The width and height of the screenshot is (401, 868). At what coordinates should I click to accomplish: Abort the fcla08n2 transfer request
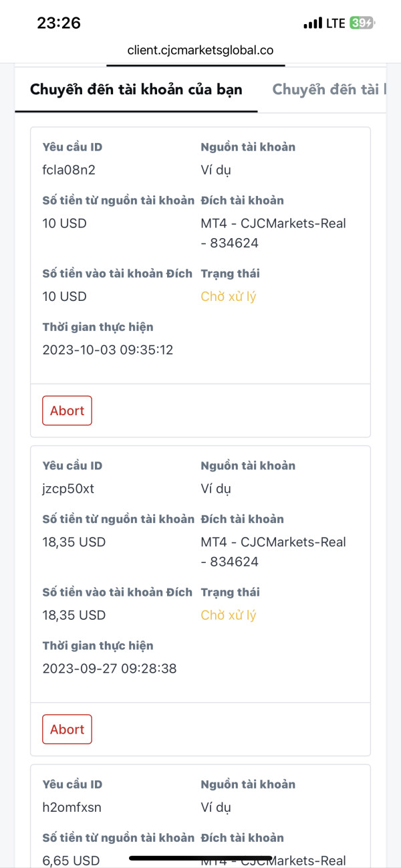point(67,411)
